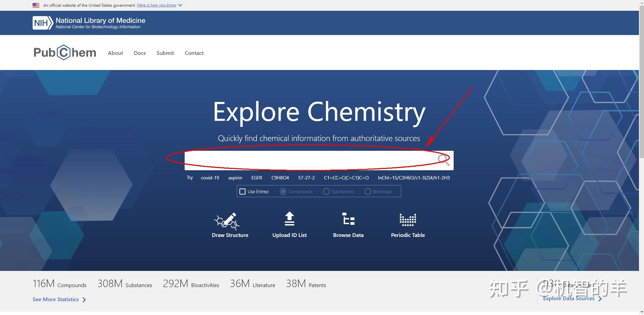
Task: Select the BioAssays radio button
Action: click(368, 191)
